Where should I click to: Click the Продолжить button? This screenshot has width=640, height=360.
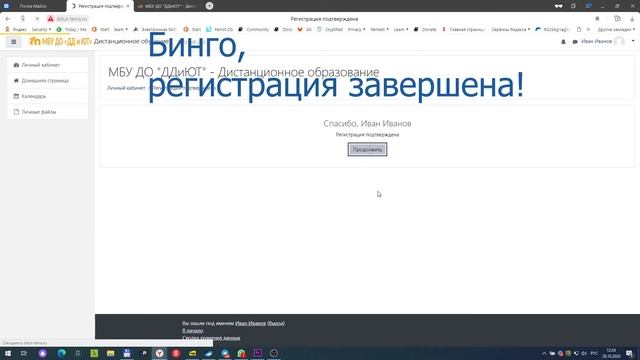click(x=367, y=149)
